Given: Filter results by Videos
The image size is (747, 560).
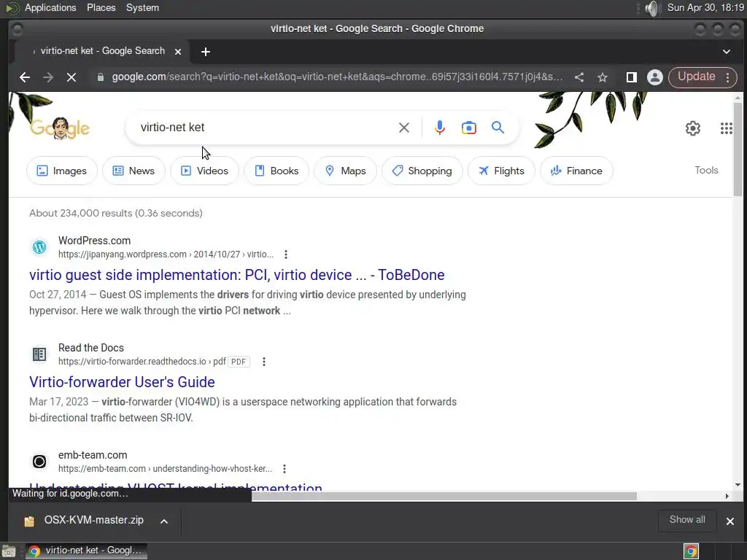Looking at the screenshot, I should tap(204, 171).
